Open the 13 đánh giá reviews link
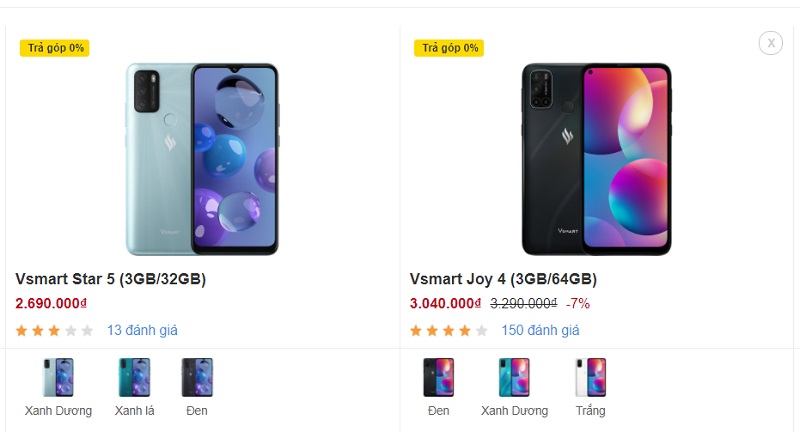Screen dimensions: 800x432 pos(142,330)
